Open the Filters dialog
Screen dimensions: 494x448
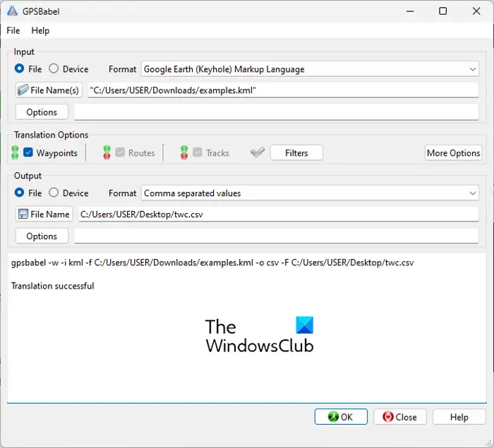click(296, 153)
